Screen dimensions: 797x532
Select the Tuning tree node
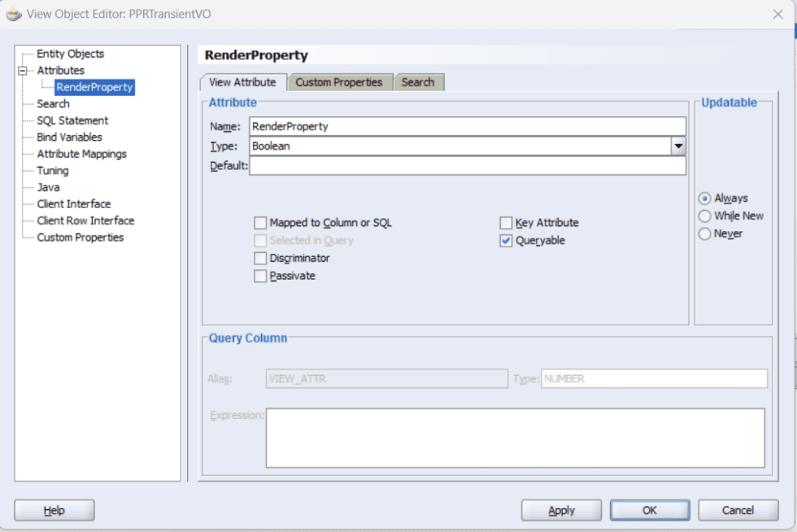point(52,170)
